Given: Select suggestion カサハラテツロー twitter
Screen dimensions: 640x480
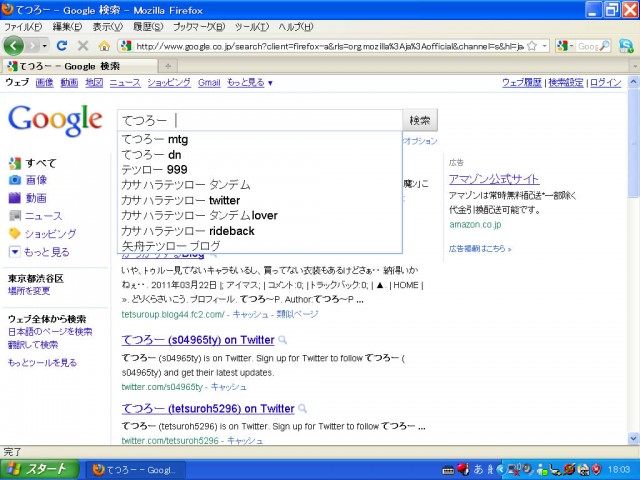Looking at the screenshot, I should pos(261,200).
